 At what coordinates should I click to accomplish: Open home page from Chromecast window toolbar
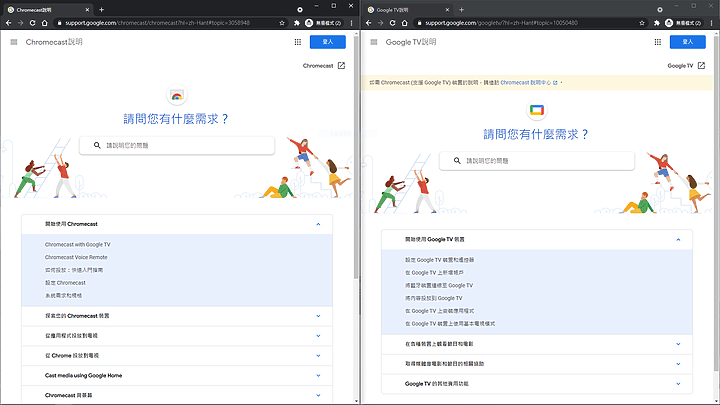pos(45,23)
